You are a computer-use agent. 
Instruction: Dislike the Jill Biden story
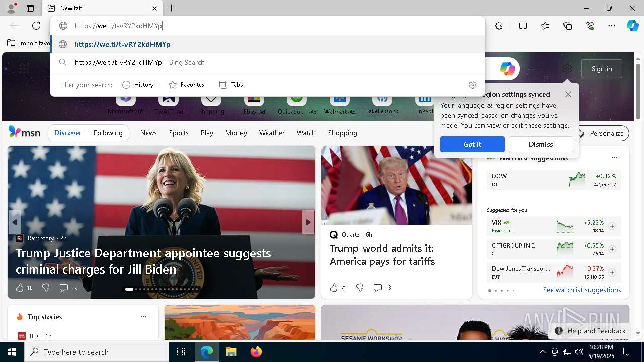click(46, 288)
